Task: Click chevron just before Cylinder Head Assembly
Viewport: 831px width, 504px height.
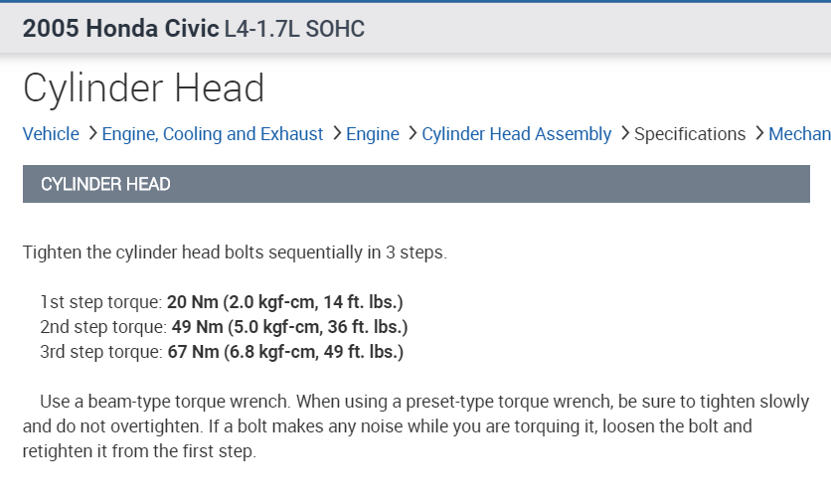Action: (412, 133)
